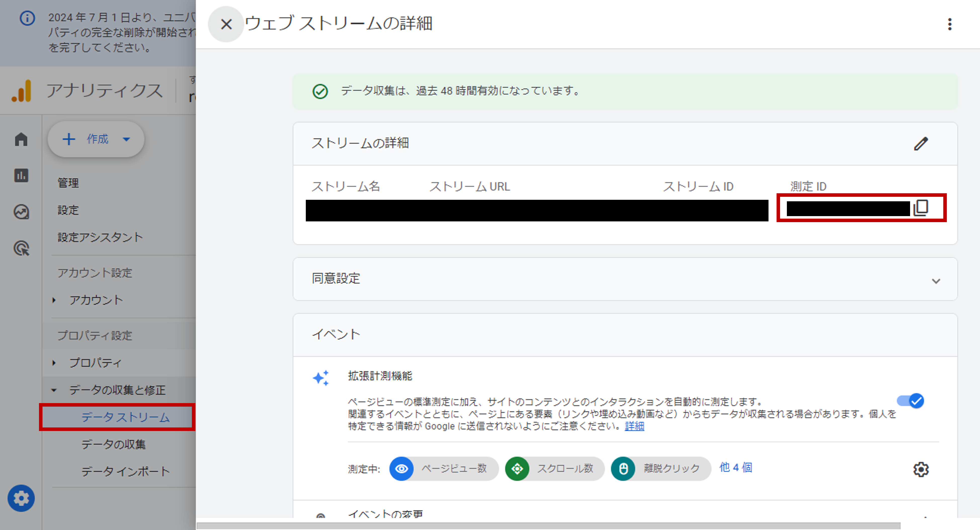
Task: Select データ インポート in the sidebar
Action: [125, 471]
